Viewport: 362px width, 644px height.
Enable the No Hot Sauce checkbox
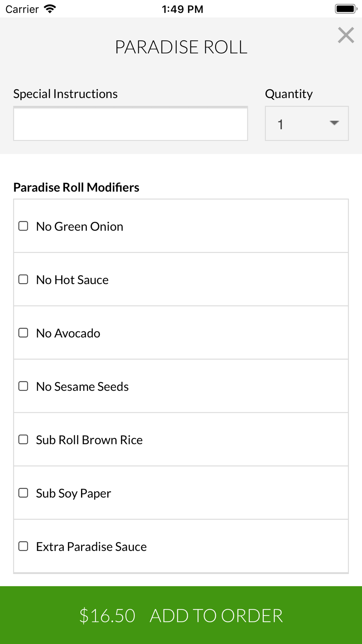click(23, 279)
